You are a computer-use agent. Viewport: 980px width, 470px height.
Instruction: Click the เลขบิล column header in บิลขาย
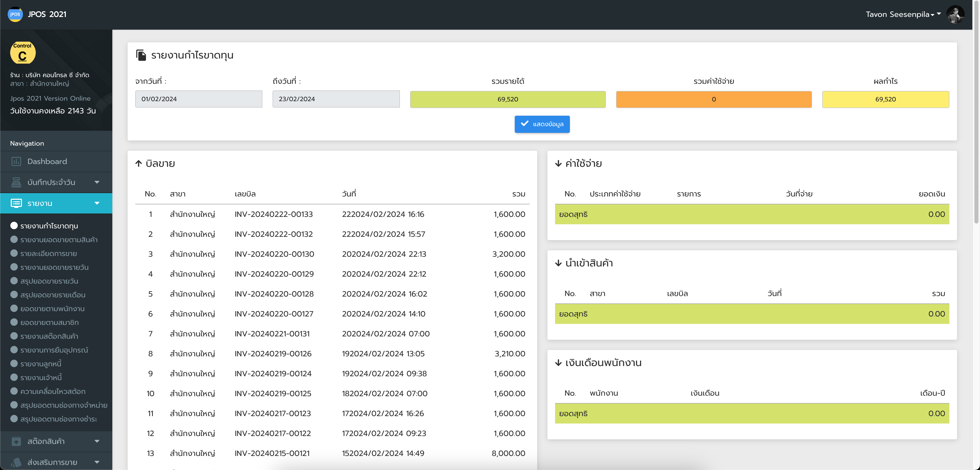pyautogui.click(x=245, y=194)
